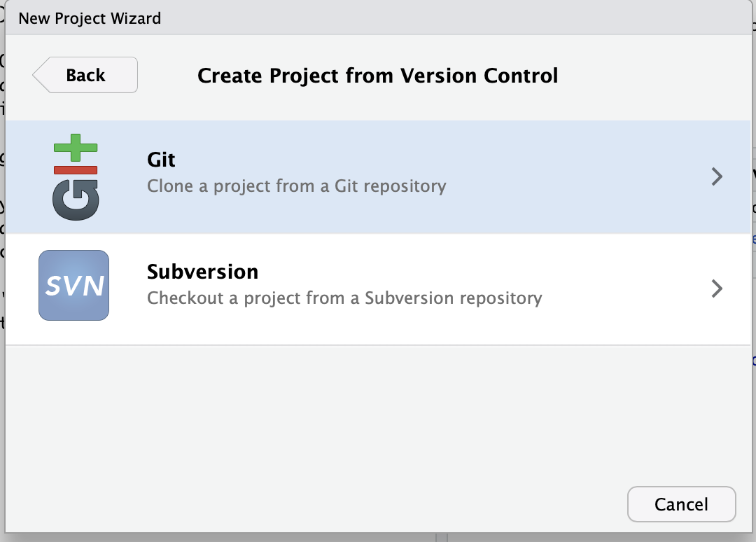756x542 pixels.
Task: Open the Git option via its right chevron
Action: 716,176
